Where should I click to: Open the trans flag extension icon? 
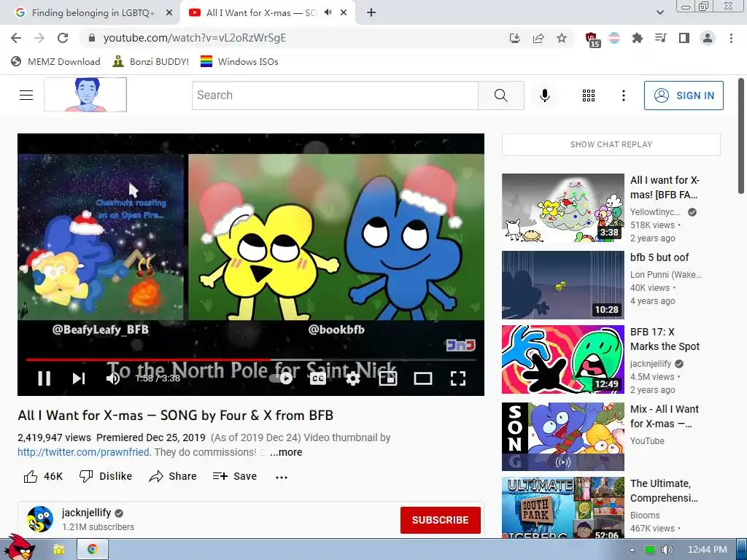(614, 38)
